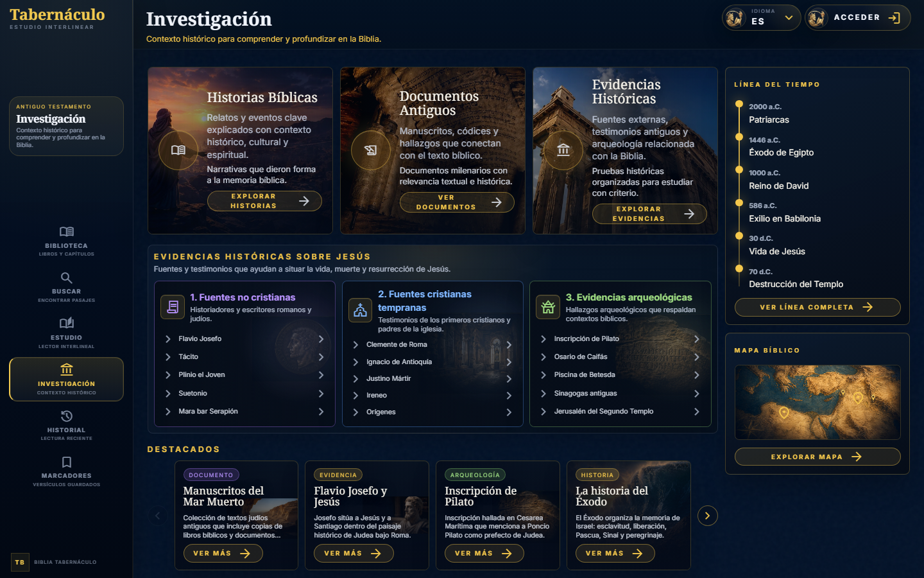Open the Sinagogas antiguas row
The image size is (924, 578).
pyautogui.click(x=620, y=394)
